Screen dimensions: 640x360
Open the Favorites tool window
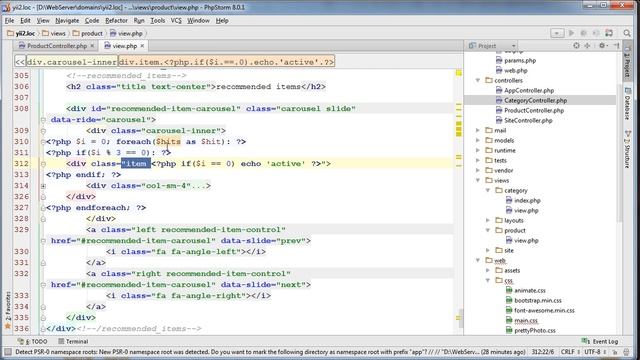click(7, 310)
